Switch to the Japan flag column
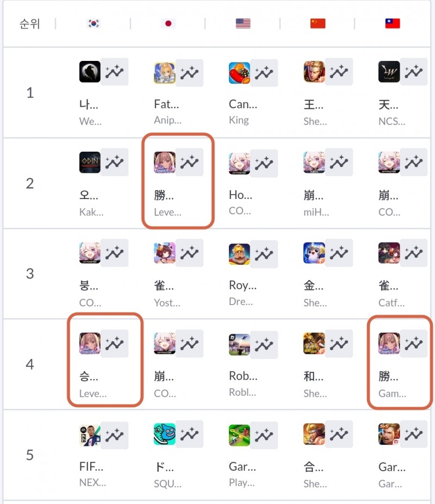Viewport: 435px width, 504px height. coord(168,24)
